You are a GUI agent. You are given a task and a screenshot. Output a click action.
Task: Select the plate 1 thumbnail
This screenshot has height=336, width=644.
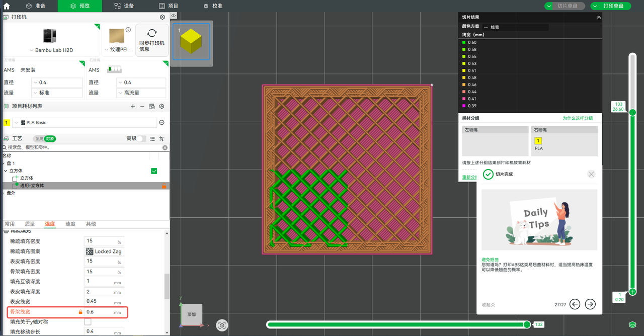point(191,41)
